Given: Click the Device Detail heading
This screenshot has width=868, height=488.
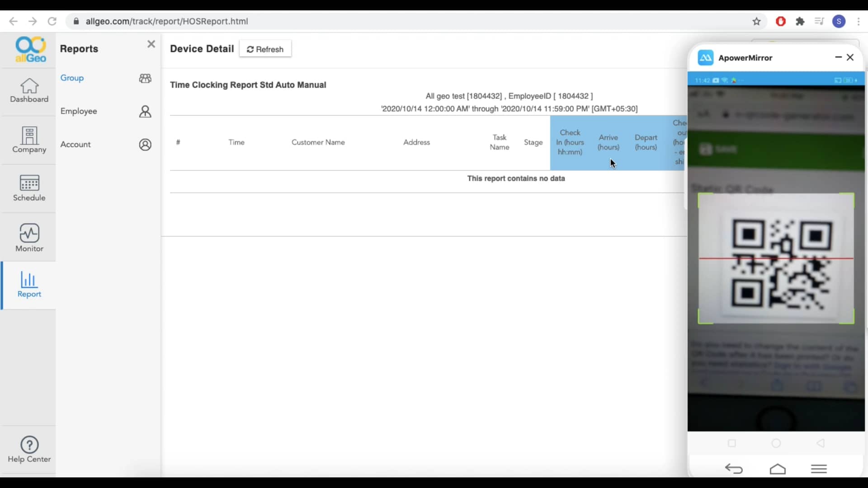Looking at the screenshot, I should (x=202, y=49).
